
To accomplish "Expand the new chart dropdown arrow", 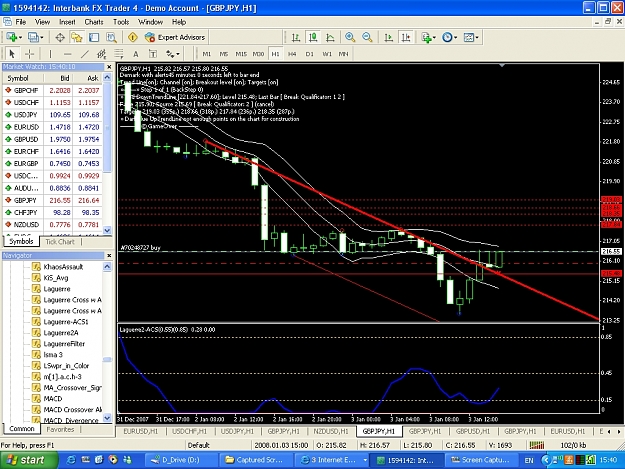I will coord(20,38).
